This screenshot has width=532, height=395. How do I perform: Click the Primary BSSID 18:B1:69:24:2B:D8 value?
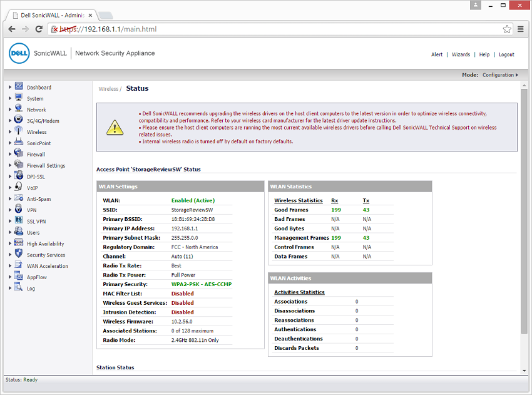193,219
